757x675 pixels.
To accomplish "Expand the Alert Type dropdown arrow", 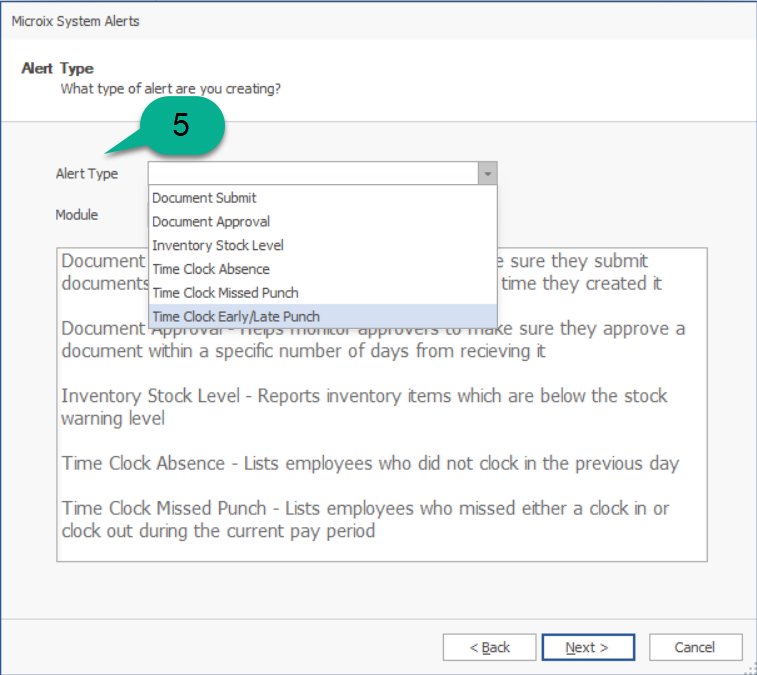I will pos(486,174).
